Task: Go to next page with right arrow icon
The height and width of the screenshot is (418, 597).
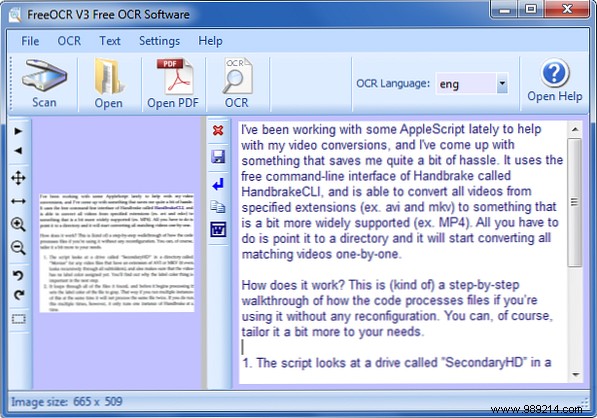Action: (18, 131)
